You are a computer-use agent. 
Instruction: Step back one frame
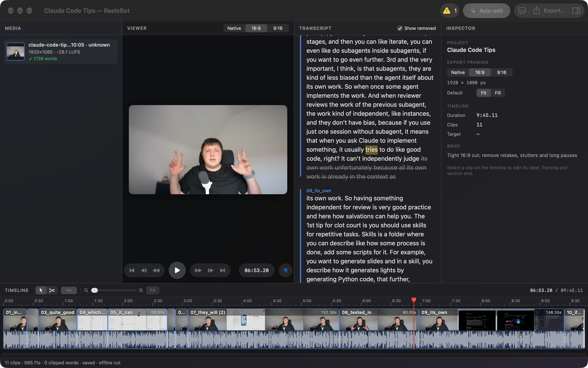pyautogui.click(x=144, y=270)
